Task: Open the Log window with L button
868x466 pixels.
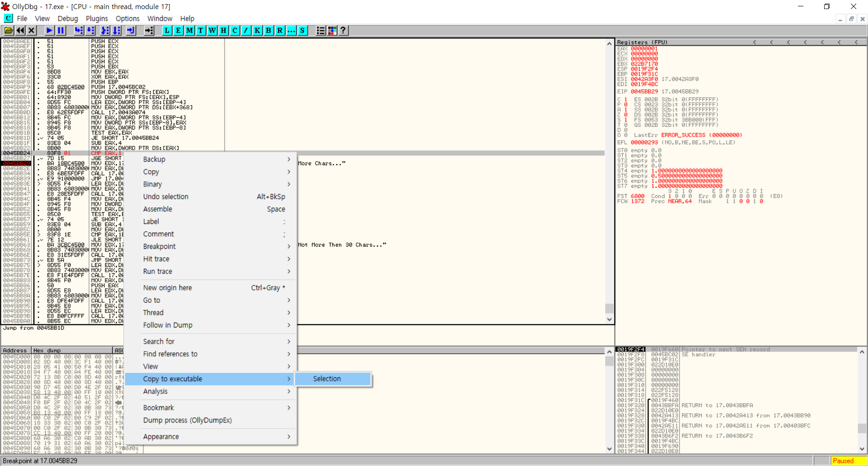Action: point(167,30)
